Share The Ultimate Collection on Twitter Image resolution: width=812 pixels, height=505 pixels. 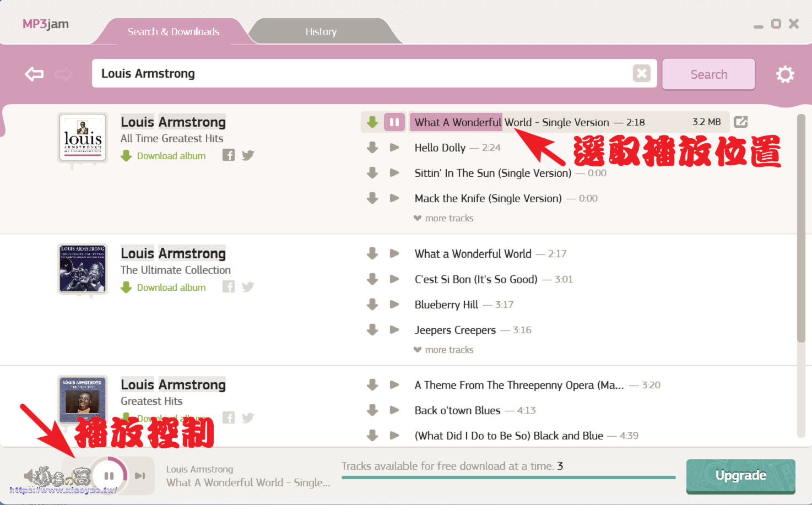[x=248, y=287]
